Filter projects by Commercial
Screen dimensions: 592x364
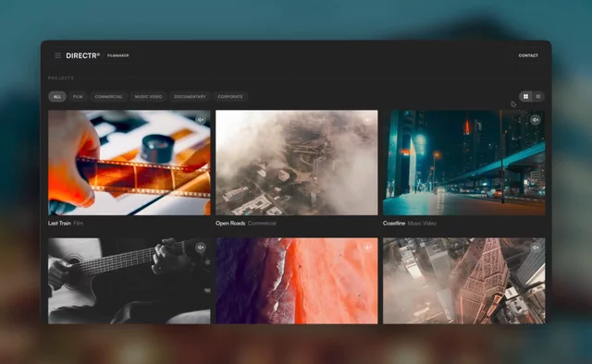109,97
